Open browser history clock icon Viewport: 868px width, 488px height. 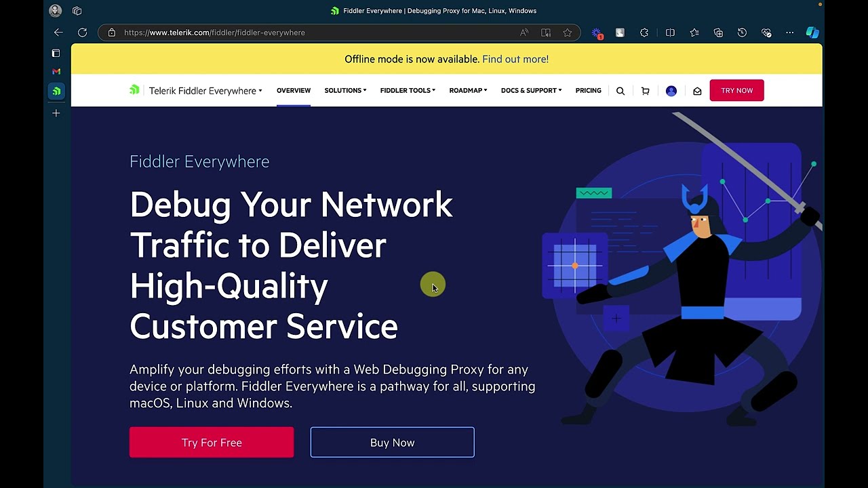pyautogui.click(x=742, y=33)
